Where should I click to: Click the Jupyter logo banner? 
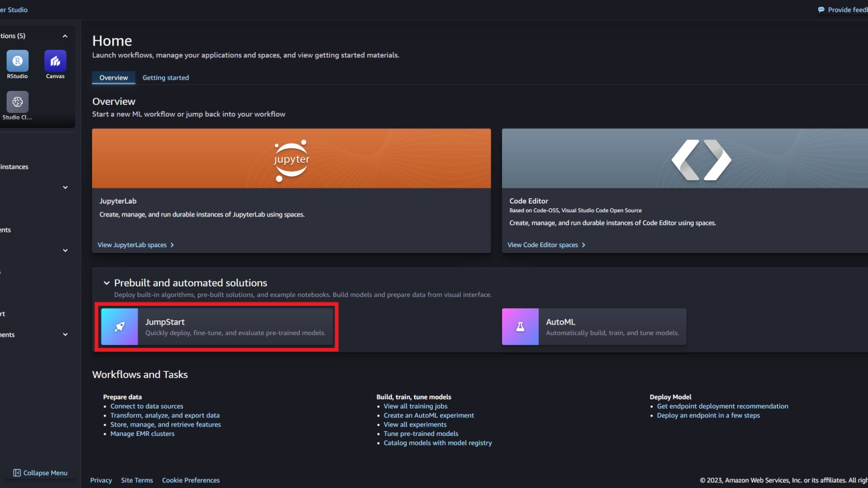pyautogui.click(x=291, y=159)
